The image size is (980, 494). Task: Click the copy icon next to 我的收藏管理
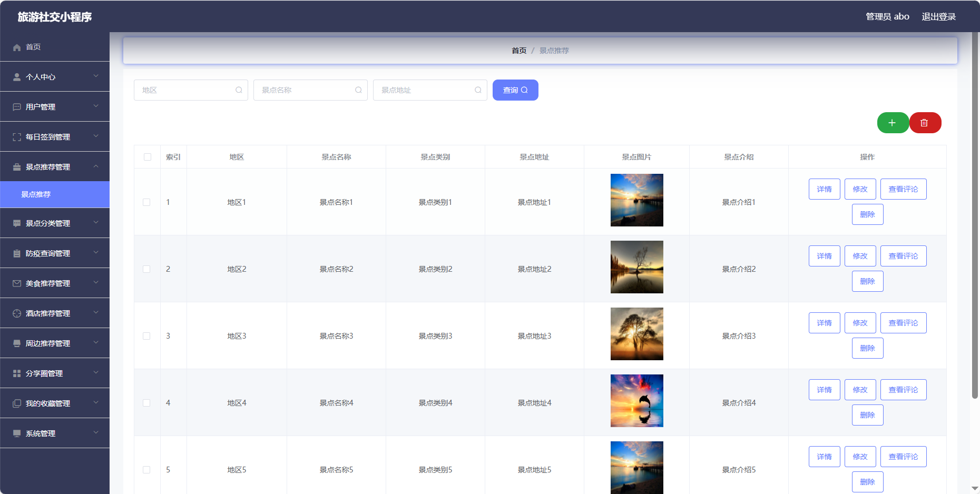(x=17, y=404)
